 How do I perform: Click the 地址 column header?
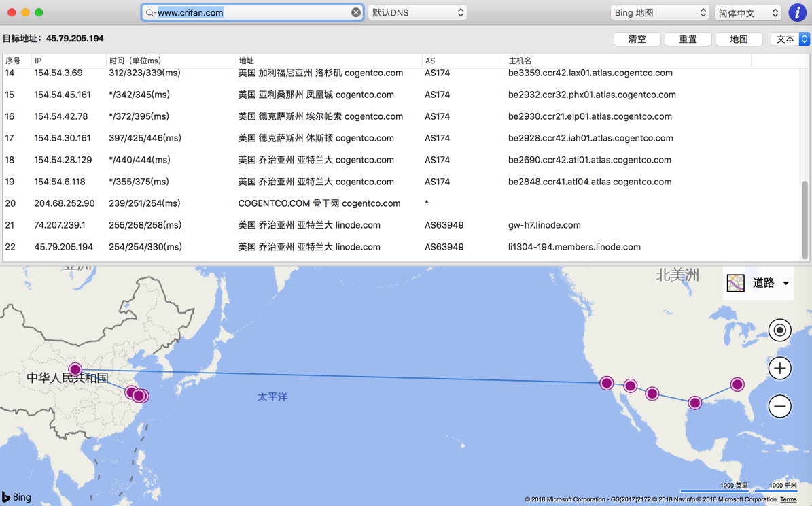coord(329,61)
